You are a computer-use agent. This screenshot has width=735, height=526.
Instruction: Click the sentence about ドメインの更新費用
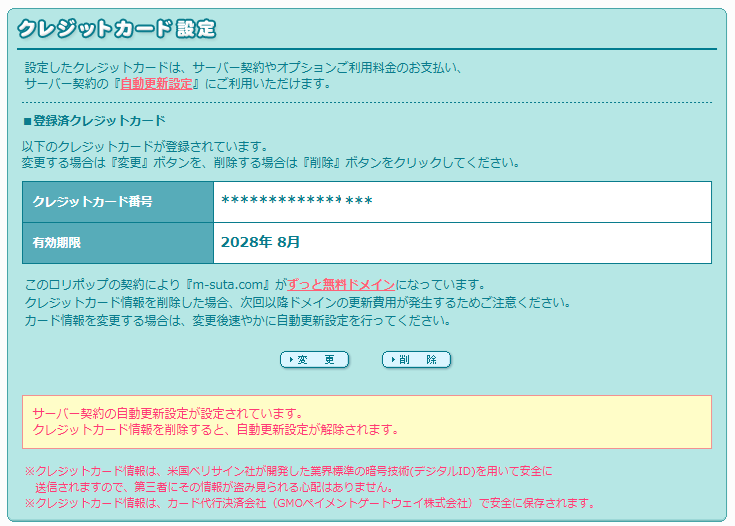(x=297, y=302)
